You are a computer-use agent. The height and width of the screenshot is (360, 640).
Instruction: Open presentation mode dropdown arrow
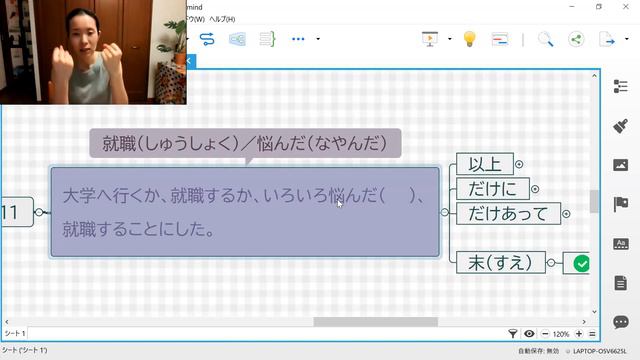coord(450,39)
